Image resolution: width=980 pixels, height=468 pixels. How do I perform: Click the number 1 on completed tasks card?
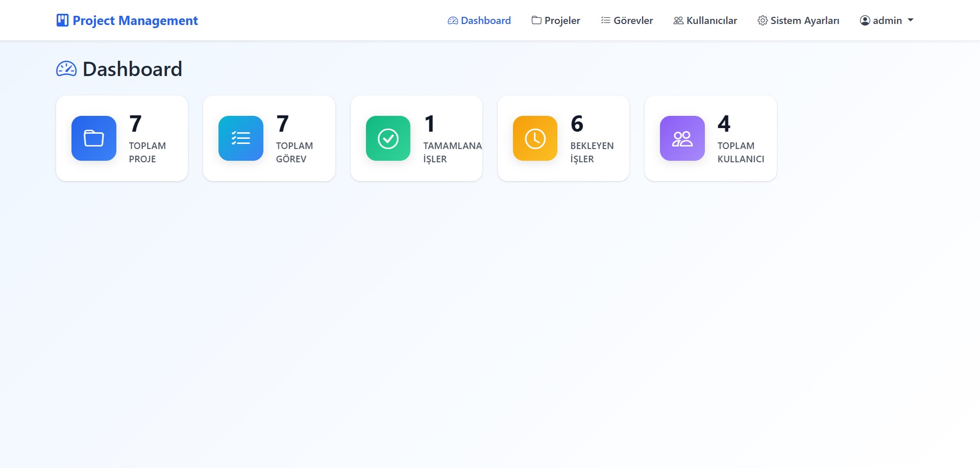[430, 124]
